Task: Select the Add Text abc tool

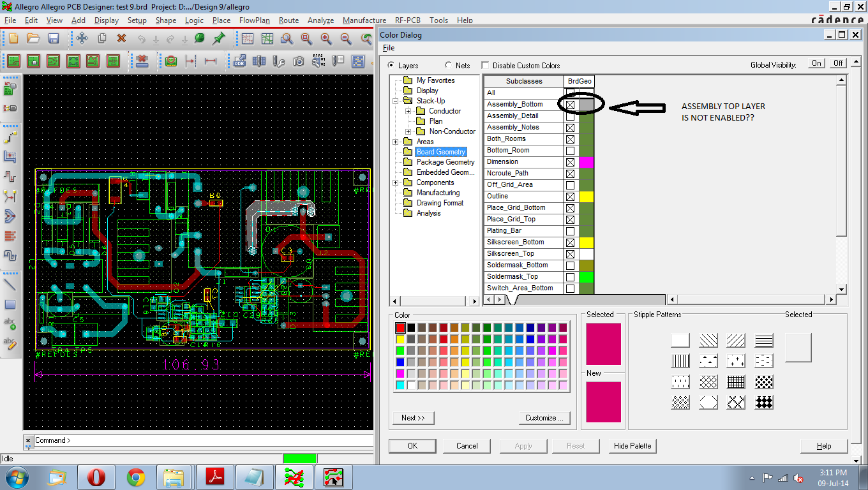Action: [x=10, y=323]
